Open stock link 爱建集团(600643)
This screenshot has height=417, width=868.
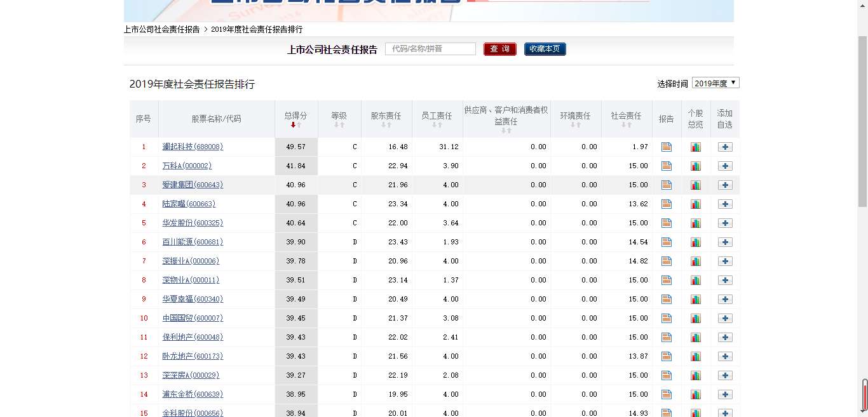click(193, 185)
